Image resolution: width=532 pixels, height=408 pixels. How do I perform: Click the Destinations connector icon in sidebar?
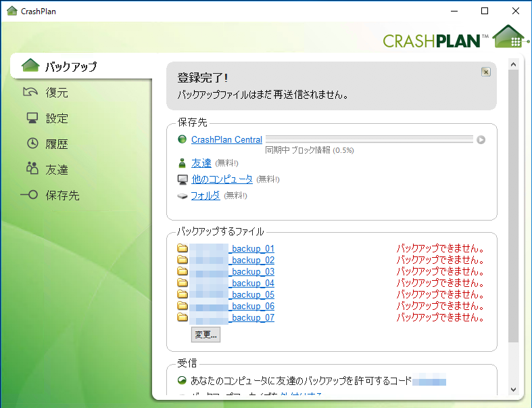[29, 195]
